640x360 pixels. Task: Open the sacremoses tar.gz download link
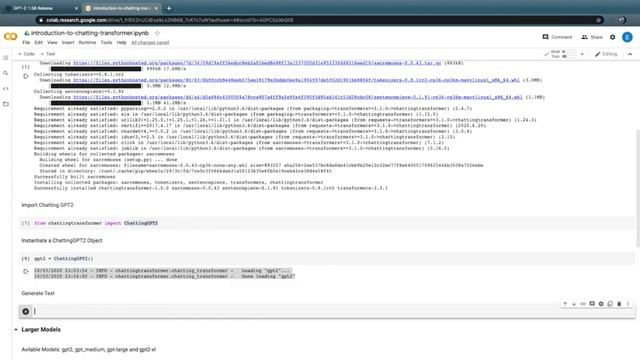(x=257, y=63)
